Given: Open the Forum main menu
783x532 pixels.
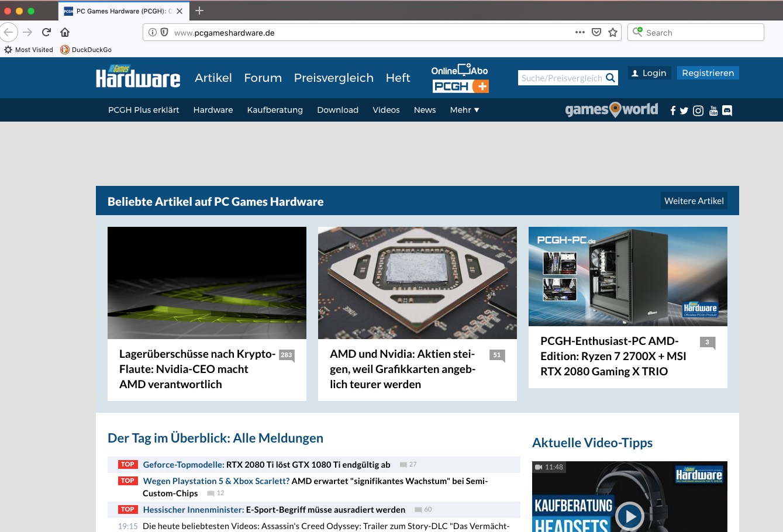Looking at the screenshot, I should pos(263,78).
